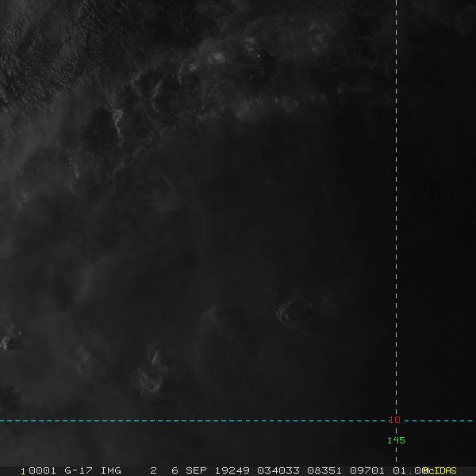Click the yellow "McIDAS" label
Screen dimensions: 476x476
click(440, 470)
